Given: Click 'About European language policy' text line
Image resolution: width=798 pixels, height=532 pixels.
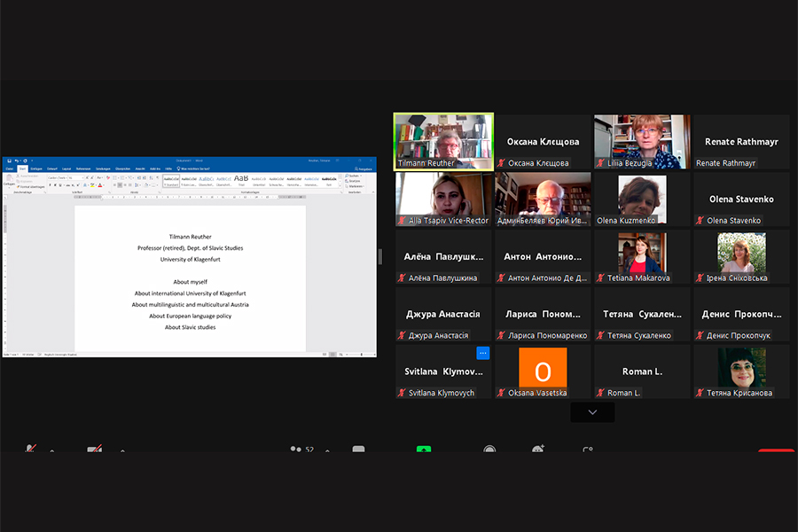Looking at the screenshot, I should [191, 316].
